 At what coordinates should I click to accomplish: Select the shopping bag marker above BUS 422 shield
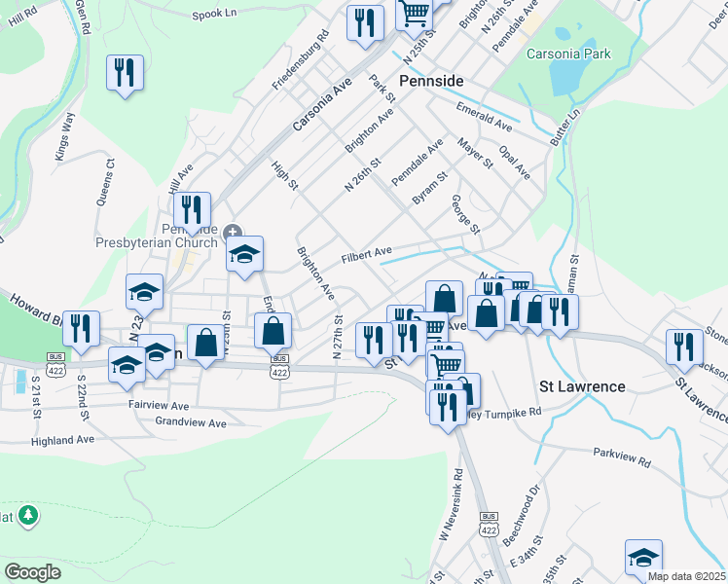point(273,331)
